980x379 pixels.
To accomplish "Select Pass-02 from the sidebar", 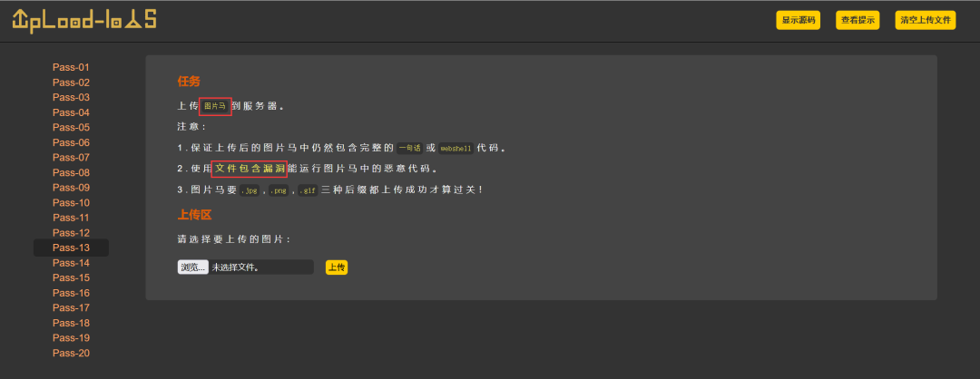I will pos(71,83).
